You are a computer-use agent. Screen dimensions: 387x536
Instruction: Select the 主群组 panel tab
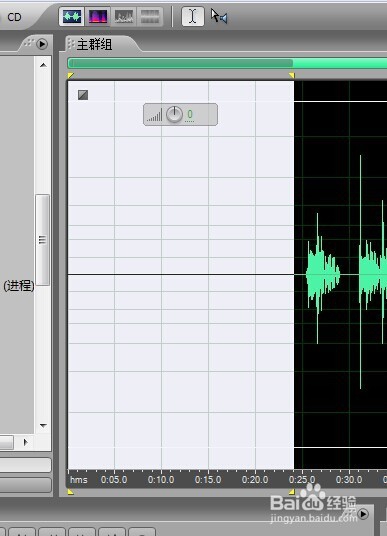(94, 44)
